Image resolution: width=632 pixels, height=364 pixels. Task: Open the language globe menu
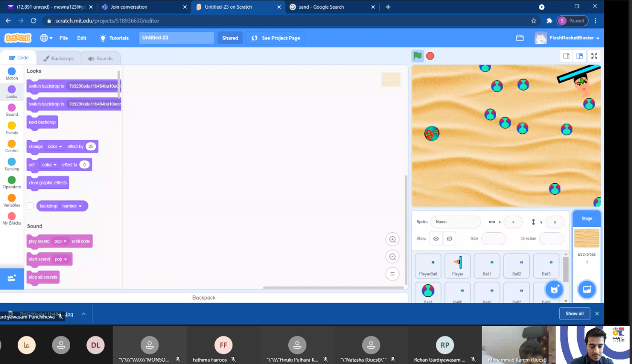pos(46,38)
